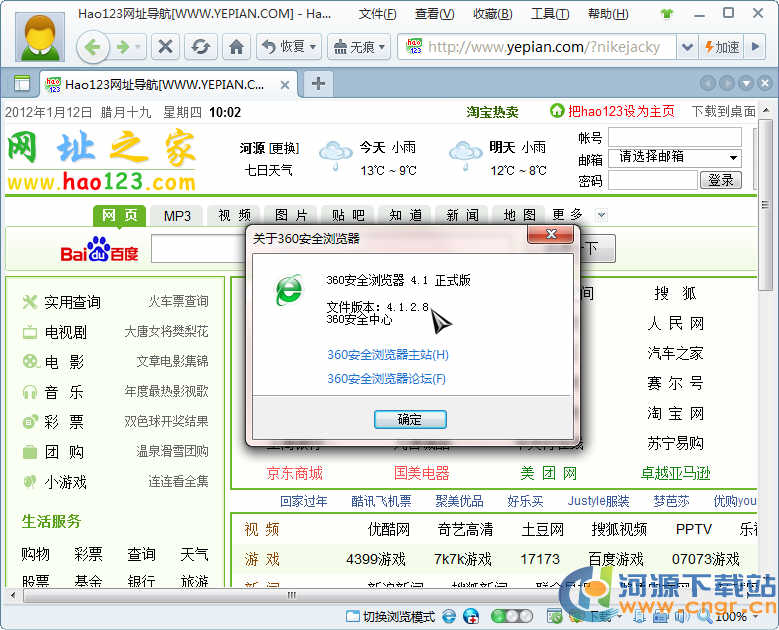Viewport: 779px width, 630px height.
Task: Click the 密码 password field
Action: [x=653, y=180]
